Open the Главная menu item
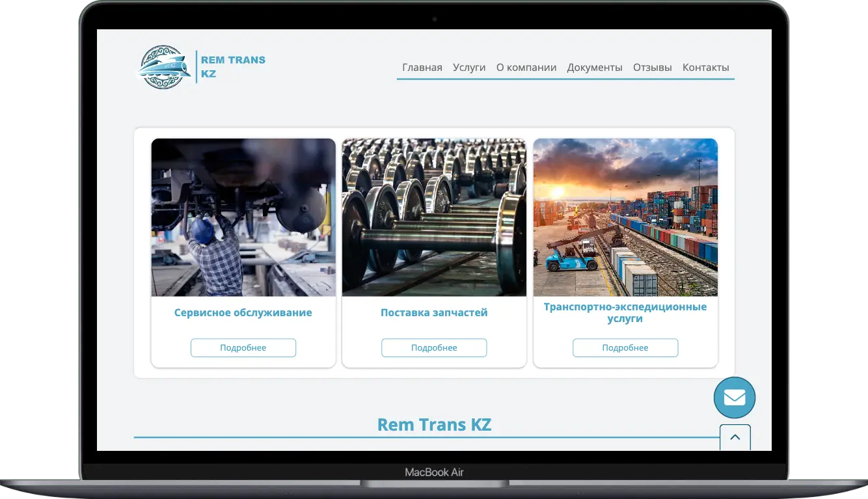The image size is (868, 499). 422,68
